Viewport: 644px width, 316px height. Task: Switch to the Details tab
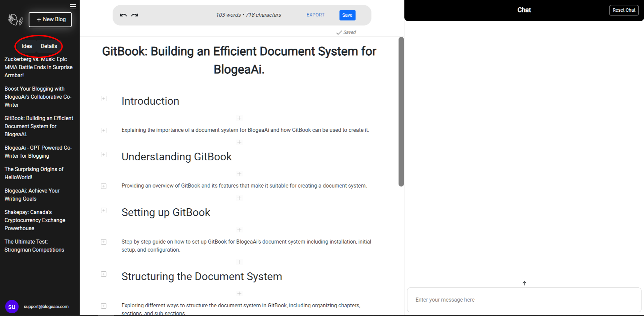pos(49,46)
